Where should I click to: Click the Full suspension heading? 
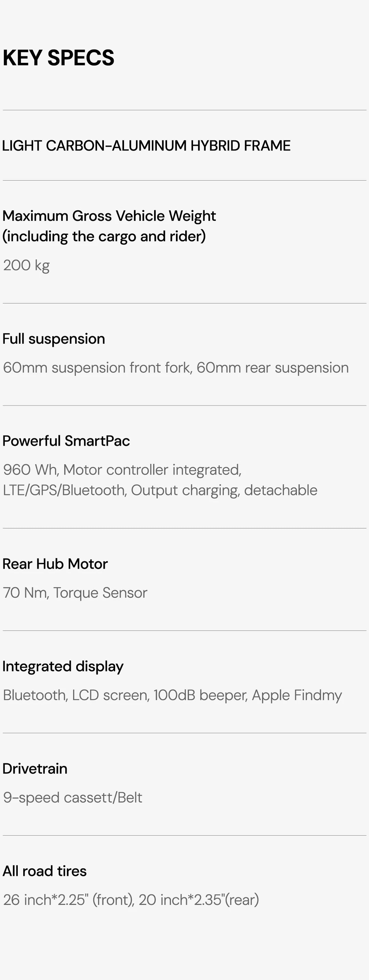point(54,338)
